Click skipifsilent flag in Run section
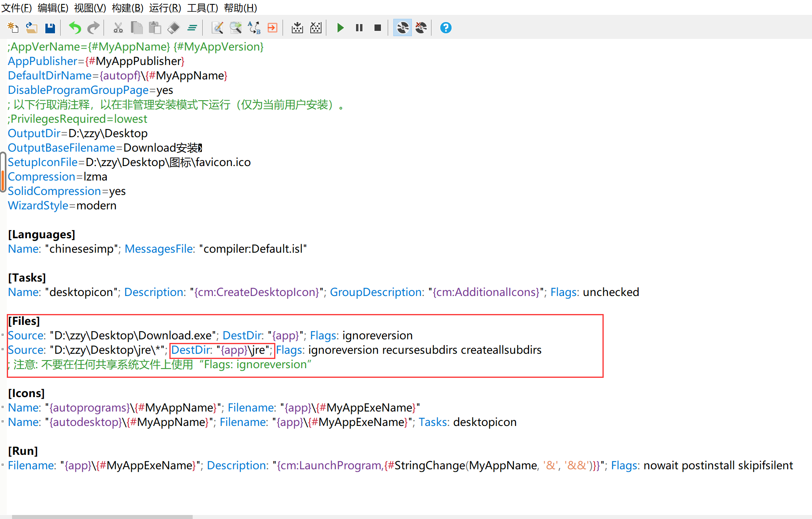Screen dimensions: 812x519 click(765, 465)
